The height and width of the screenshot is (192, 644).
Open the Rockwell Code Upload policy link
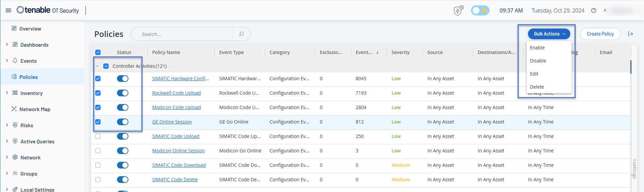176,93
